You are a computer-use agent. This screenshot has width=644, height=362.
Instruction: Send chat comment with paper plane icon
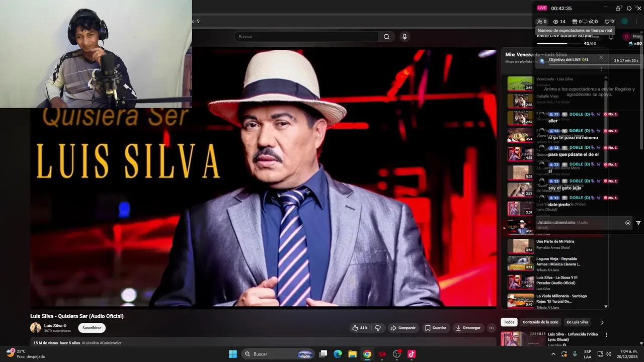point(638,223)
